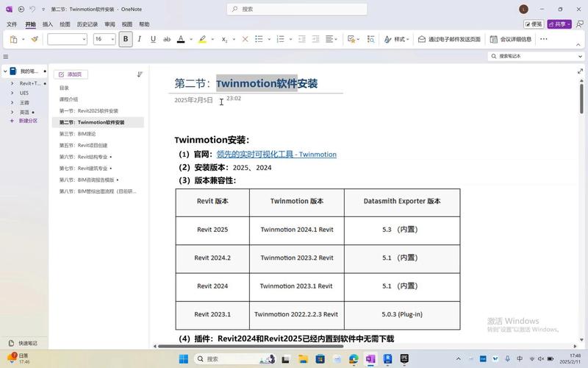Email the page via 通过电子邮件发送页面
This screenshot has height=368, width=588.
click(x=449, y=39)
